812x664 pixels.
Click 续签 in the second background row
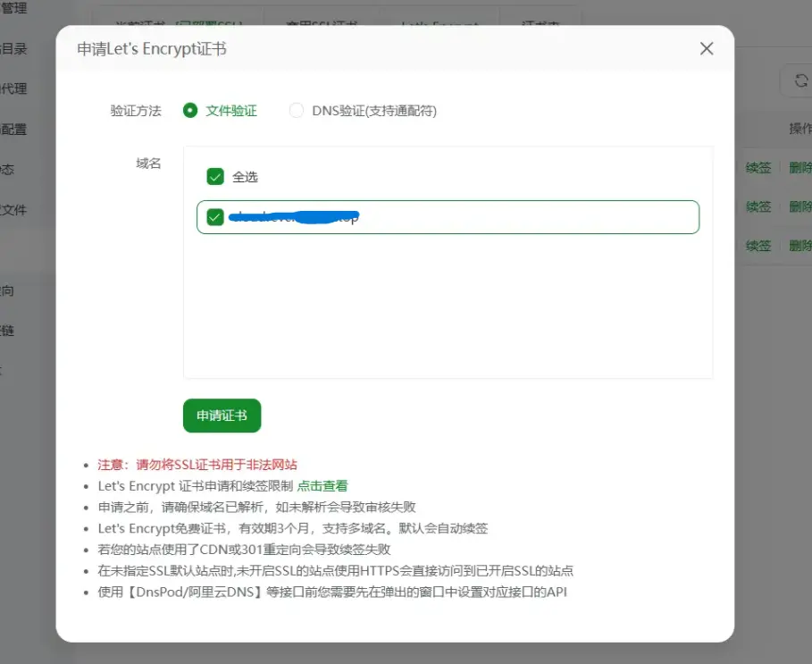pos(758,206)
